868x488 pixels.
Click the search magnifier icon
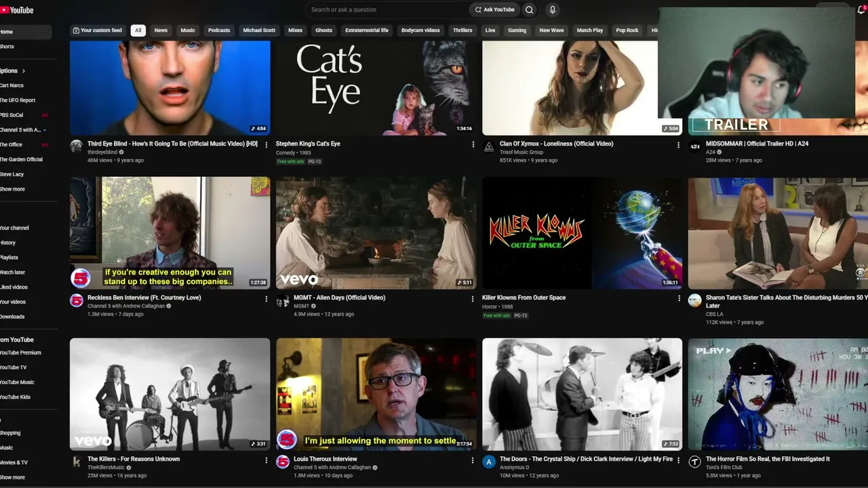point(530,9)
